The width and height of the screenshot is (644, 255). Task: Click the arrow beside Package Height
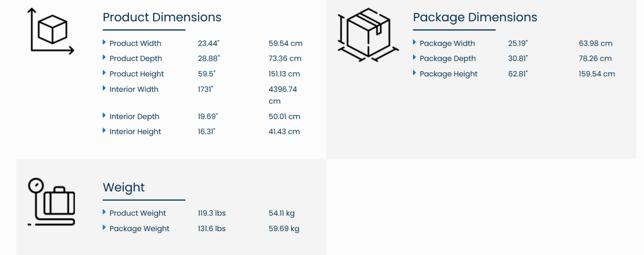[x=414, y=73]
